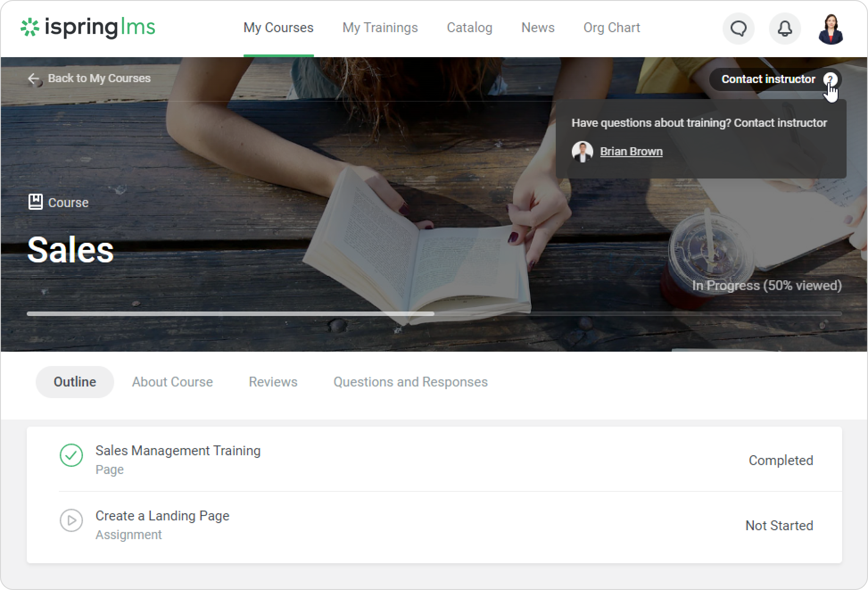Open the notifications bell
This screenshot has height=590, width=868.
(785, 29)
